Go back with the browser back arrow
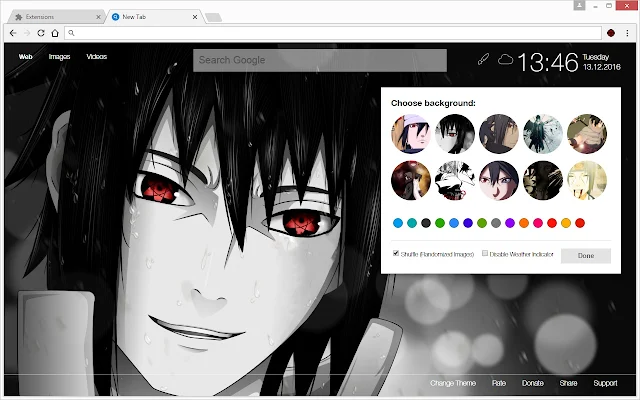640x400 pixels. pyautogui.click(x=13, y=33)
